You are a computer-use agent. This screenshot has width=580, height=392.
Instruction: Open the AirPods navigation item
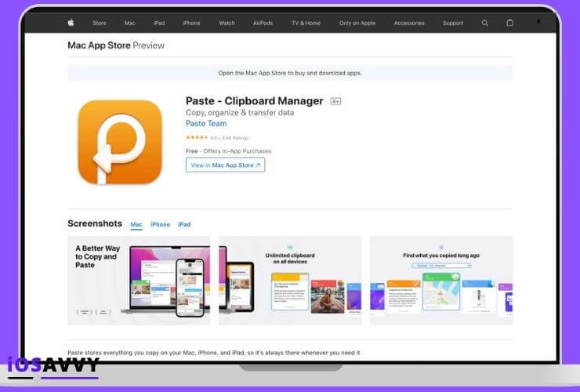pyautogui.click(x=263, y=23)
